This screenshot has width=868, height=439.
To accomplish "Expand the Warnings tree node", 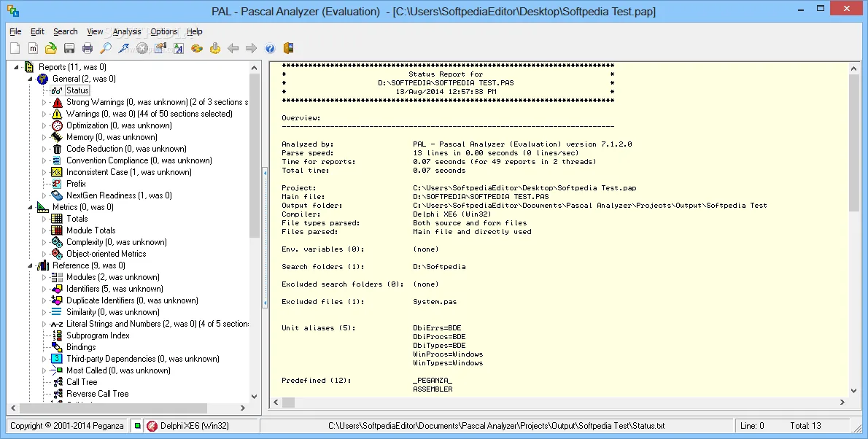I will pos(44,114).
